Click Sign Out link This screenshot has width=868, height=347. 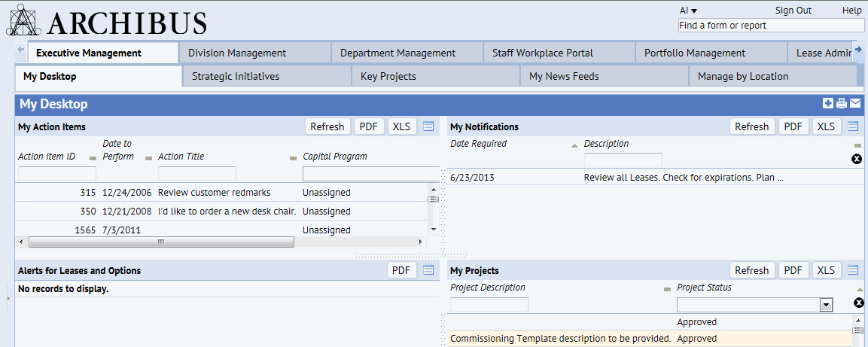coord(793,11)
